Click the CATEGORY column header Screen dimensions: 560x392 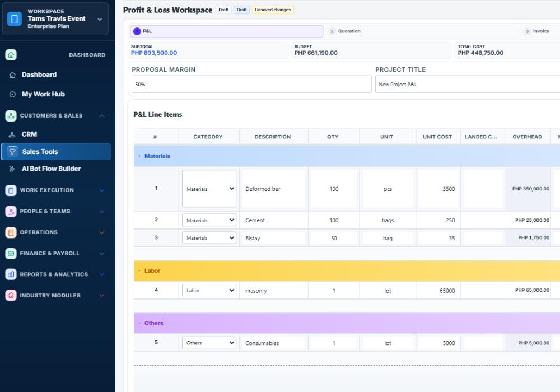208,137
